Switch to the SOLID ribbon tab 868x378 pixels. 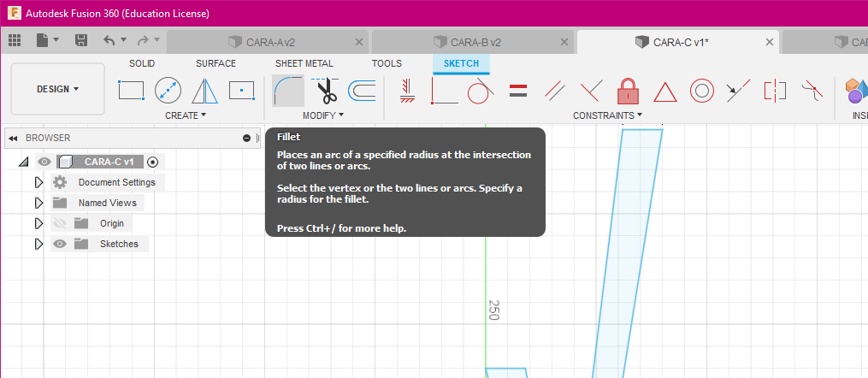point(142,63)
